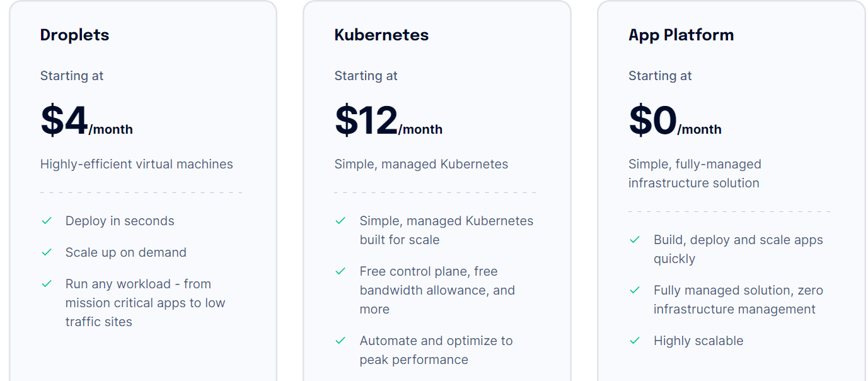Click the checkmark beside Fully managed solution
This screenshot has width=868, height=381.
pos(635,290)
